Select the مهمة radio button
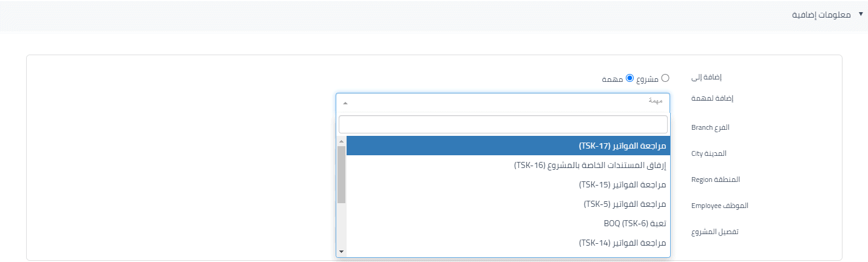Screen dimensions: 868x262 click(x=629, y=78)
